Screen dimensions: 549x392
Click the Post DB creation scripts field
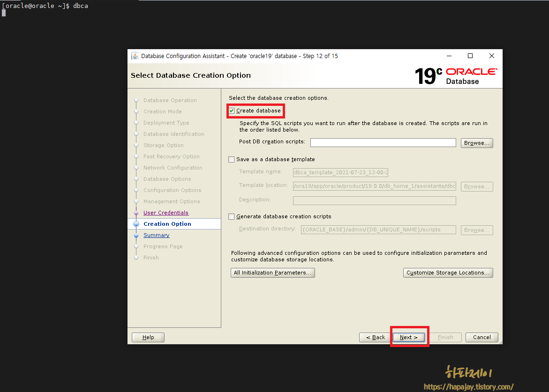pyautogui.click(x=383, y=143)
